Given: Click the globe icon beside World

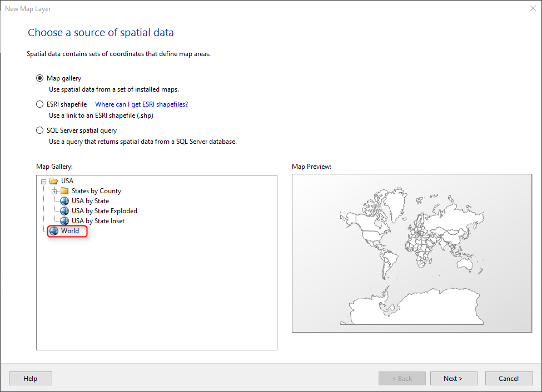Looking at the screenshot, I should tap(53, 231).
